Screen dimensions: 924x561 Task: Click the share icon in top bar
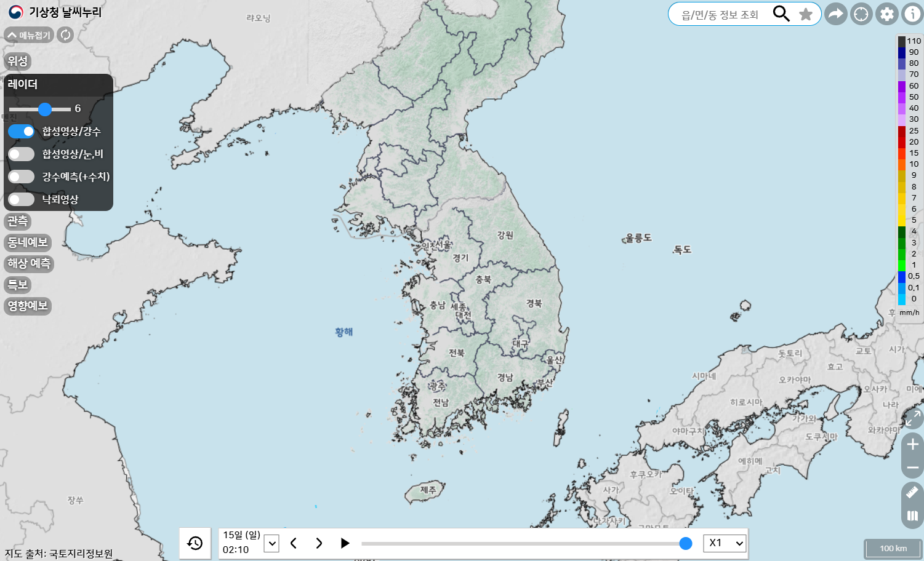coord(835,14)
